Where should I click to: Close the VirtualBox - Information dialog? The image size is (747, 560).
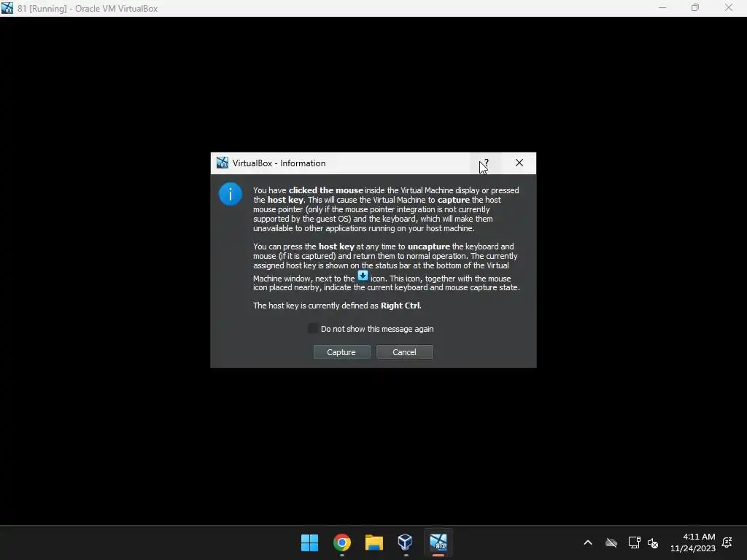519,163
